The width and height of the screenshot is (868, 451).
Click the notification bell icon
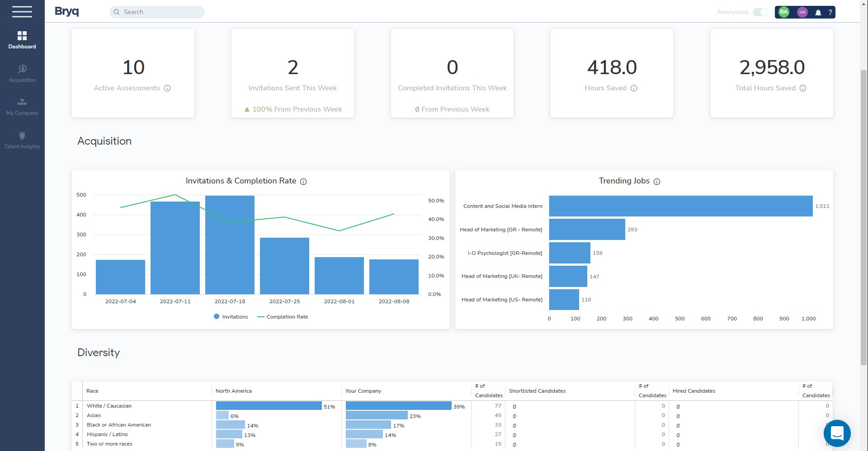(818, 13)
